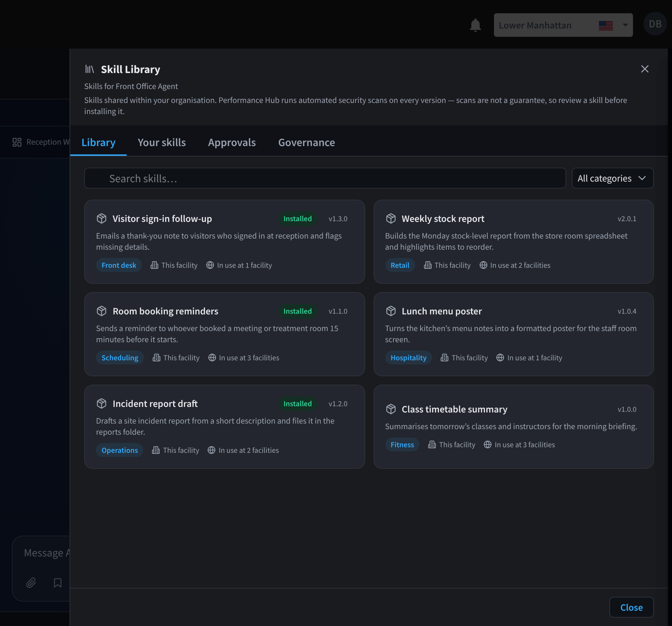The image size is (672, 626).
Task: Open the Lower Manhattan facility dropdown
Action: point(563,25)
